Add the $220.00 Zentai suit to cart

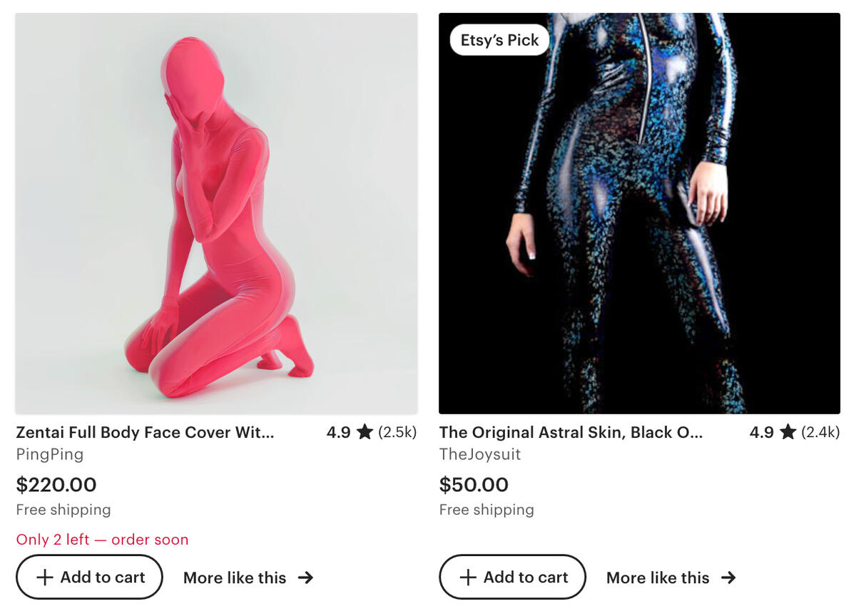coord(89,577)
